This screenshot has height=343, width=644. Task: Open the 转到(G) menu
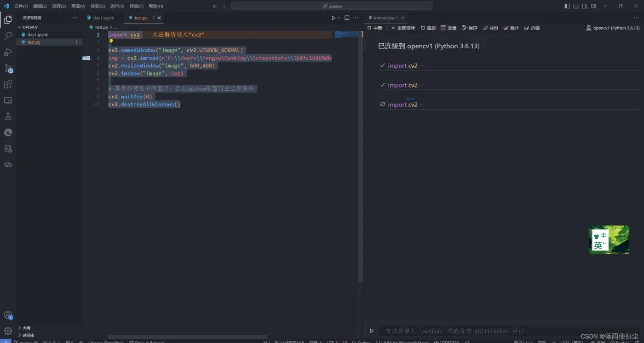tap(98, 6)
